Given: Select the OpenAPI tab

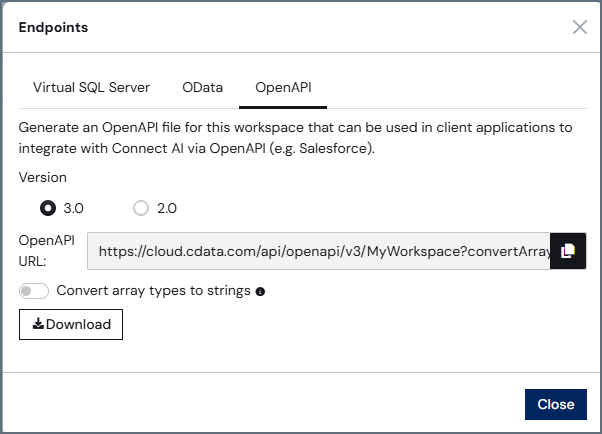Looking at the screenshot, I should 283,88.
